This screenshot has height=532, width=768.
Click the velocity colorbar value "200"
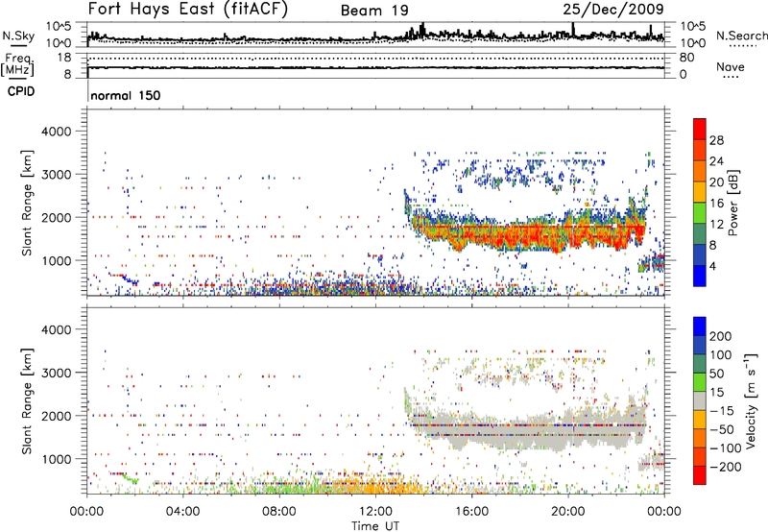(721, 336)
